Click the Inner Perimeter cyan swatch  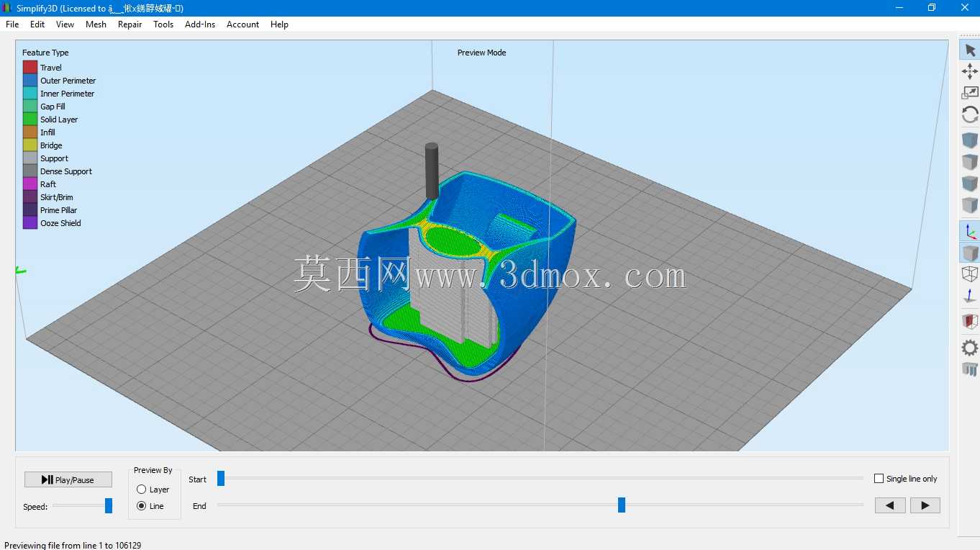pos(30,93)
